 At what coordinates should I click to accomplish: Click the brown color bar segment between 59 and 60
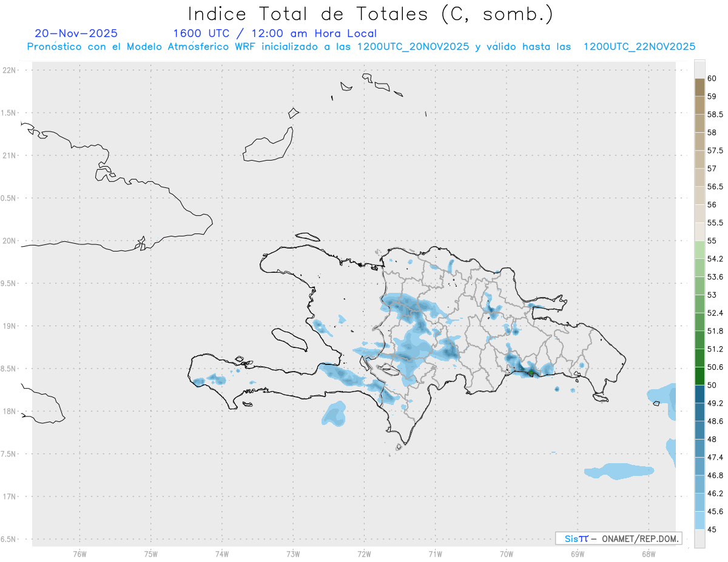pos(699,87)
